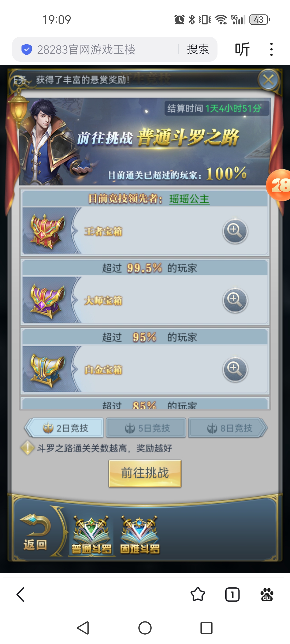The image size is (290, 644).
Task: Switch to the 8日竞技 tab
Action: (228, 428)
